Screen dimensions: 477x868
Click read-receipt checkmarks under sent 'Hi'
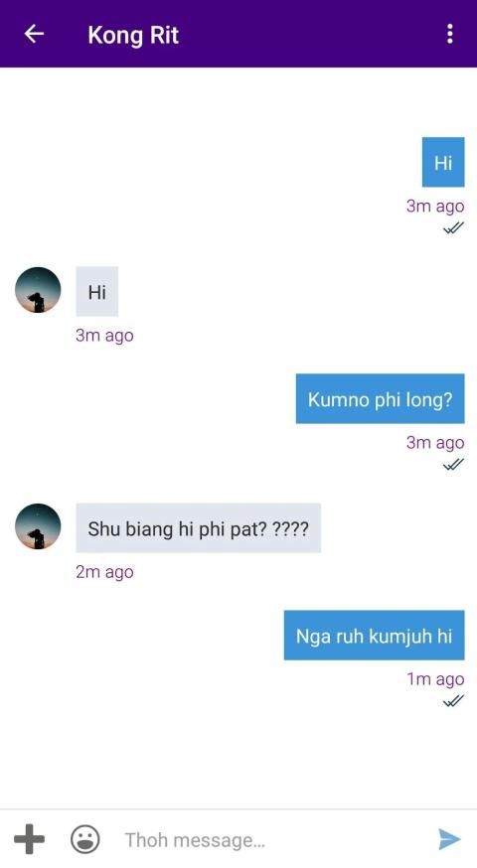[453, 227]
